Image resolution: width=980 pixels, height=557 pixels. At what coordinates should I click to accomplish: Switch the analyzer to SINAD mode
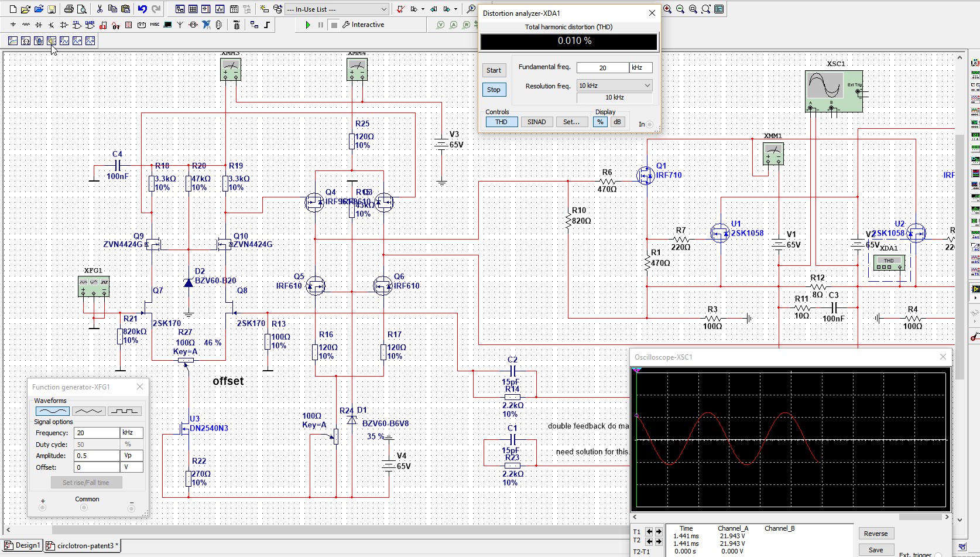536,122
